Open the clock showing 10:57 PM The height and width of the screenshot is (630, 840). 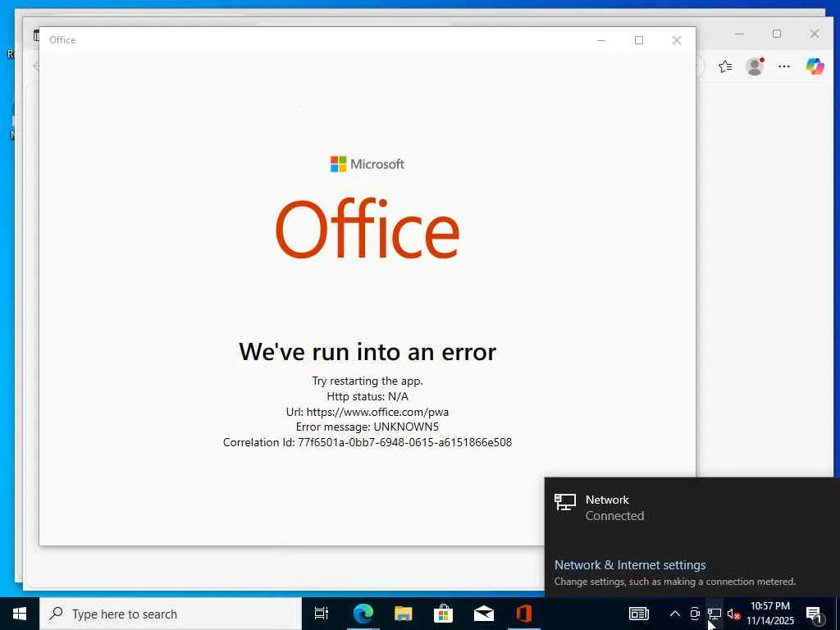click(x=770, y=614)
